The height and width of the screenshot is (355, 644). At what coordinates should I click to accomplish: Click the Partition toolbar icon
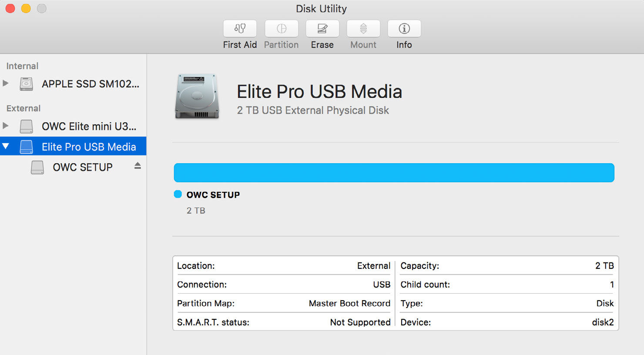coord(282,29)
